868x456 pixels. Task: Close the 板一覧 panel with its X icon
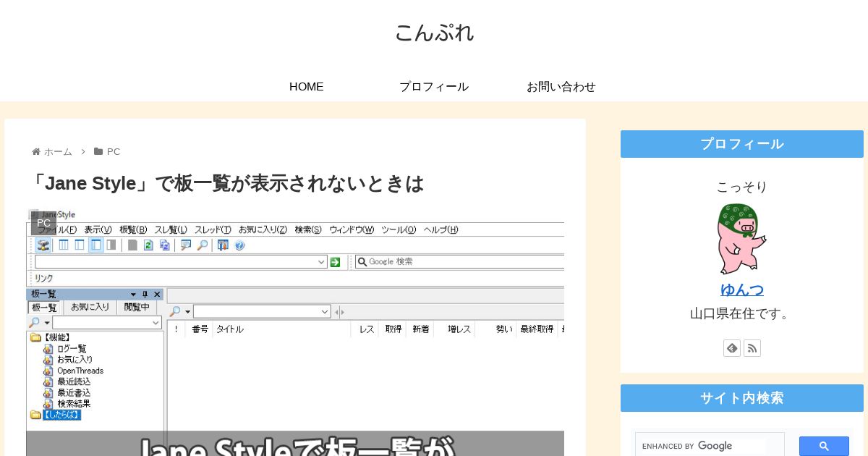(157, 295)
